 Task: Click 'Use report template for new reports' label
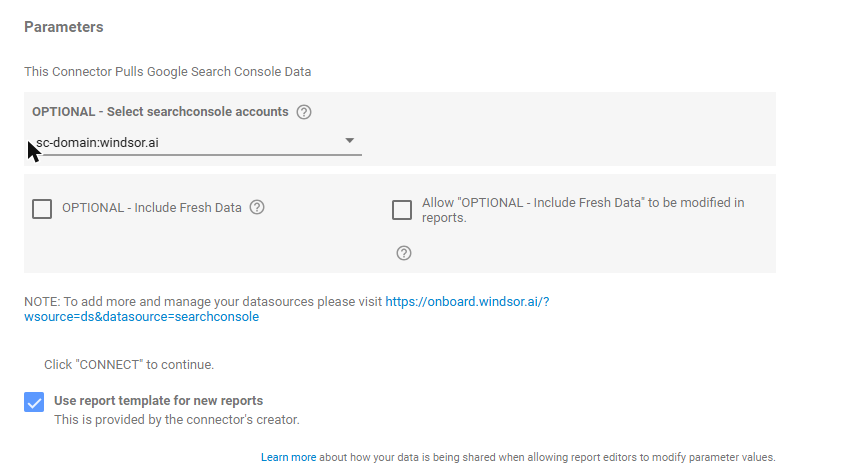pyautogui.click(x=159, y=400)
